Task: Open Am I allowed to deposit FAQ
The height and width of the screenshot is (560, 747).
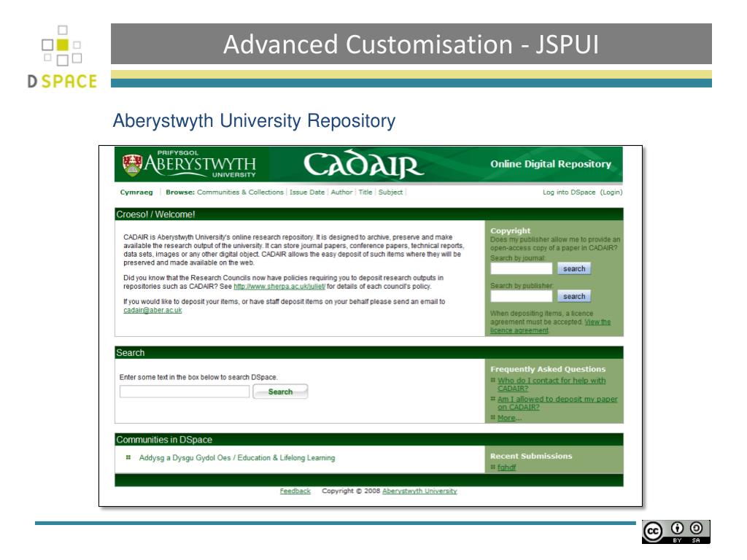Action: 557,402
